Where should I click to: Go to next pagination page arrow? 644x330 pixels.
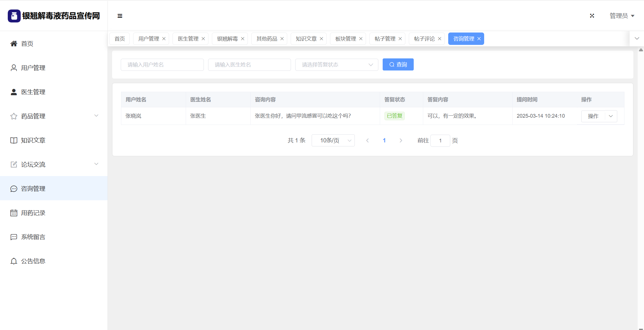pos(401,140)
